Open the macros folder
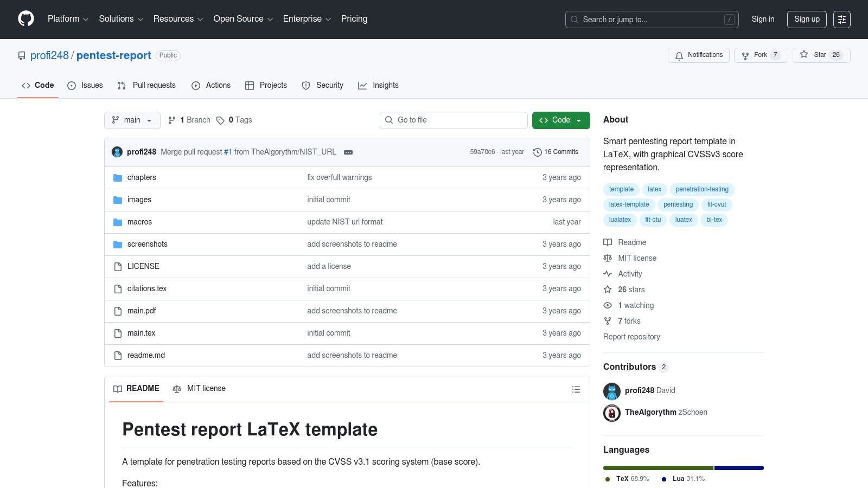 139,222
